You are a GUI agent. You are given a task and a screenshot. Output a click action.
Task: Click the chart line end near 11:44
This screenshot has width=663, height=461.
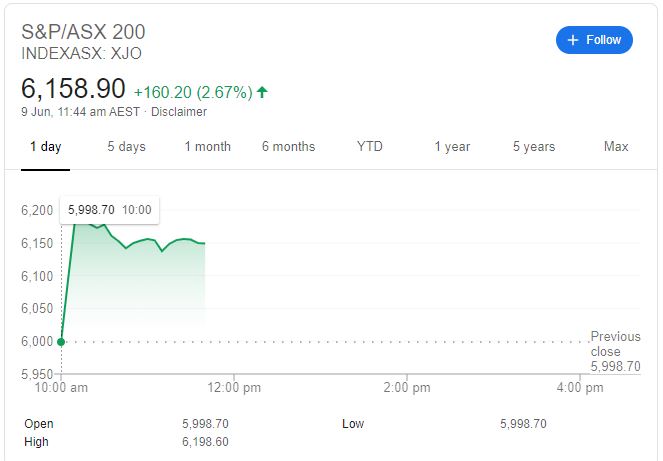(204, 243)
